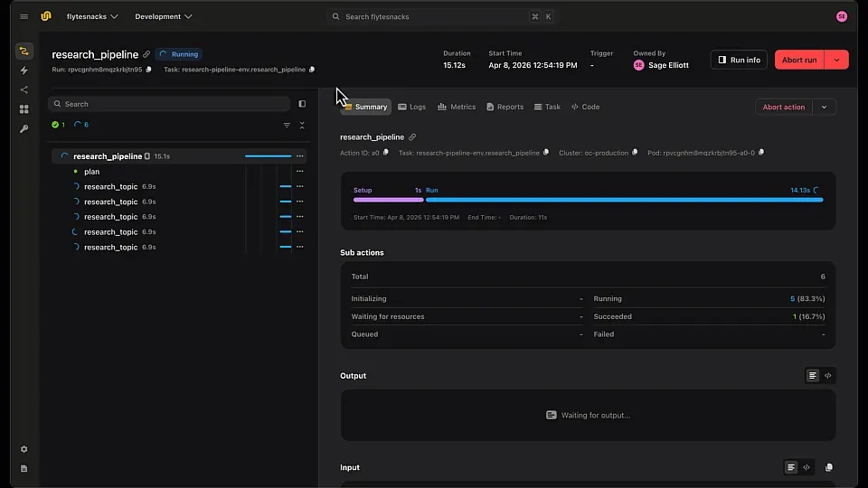This screenshot has height=488, width=868.
Task: Switch Input to raw code view
Action: 807,467
